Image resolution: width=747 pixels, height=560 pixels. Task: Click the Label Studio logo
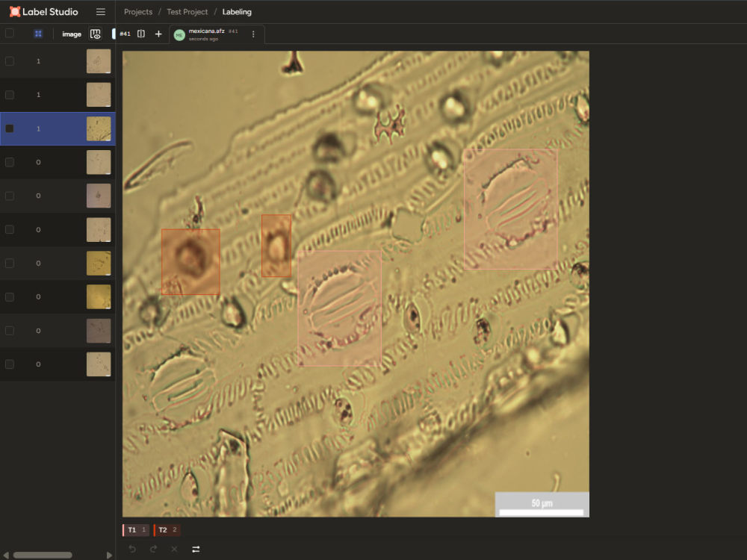tap(43, 11)
